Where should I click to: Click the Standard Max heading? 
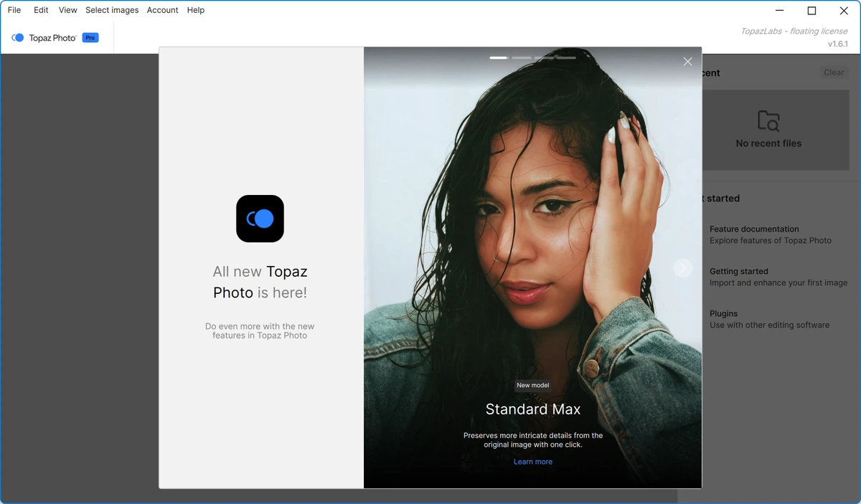pos(533,409)
